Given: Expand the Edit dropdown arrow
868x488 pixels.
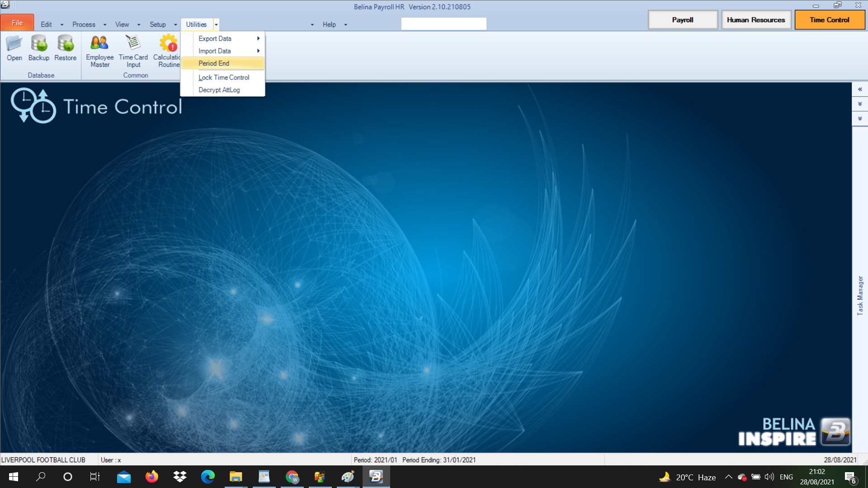Looking at the screenshot, I should coord(62,25).
